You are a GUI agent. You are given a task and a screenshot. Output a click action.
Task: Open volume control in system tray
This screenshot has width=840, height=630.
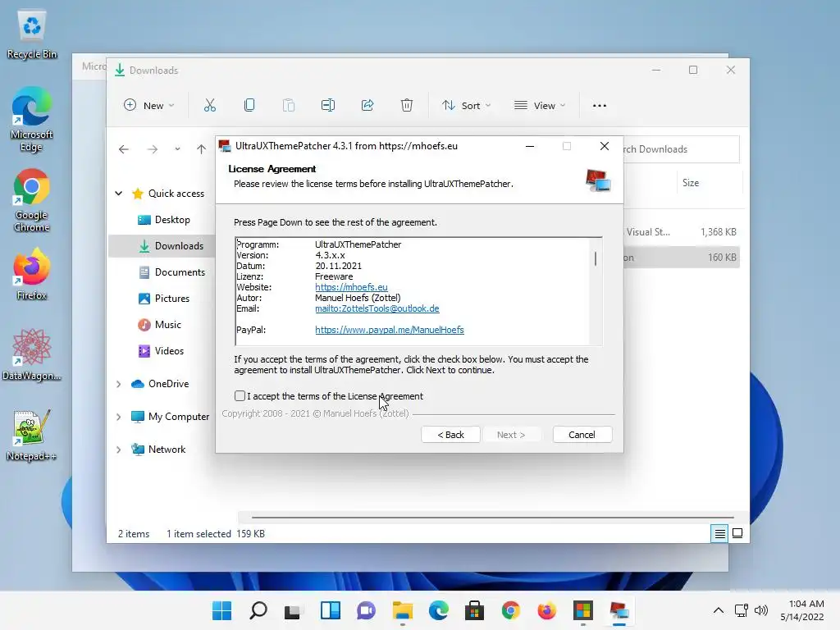coord(760,610)
